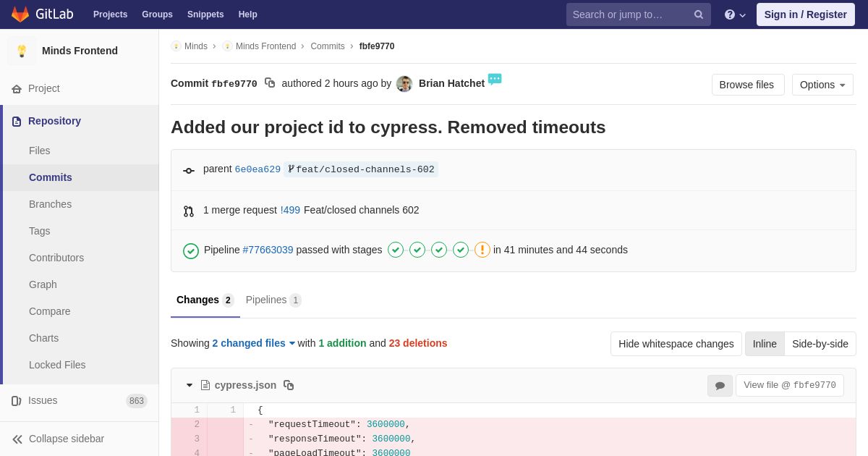Image resolution: width=868 pixels, height=456 pixels.
Task: Click the Minds Frontend project avatar in the sidebar
Action: (x=22, y=51)
